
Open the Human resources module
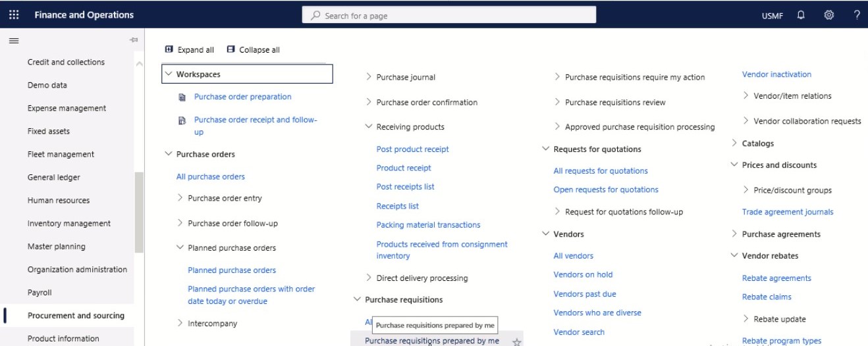(x=59, y=200)
